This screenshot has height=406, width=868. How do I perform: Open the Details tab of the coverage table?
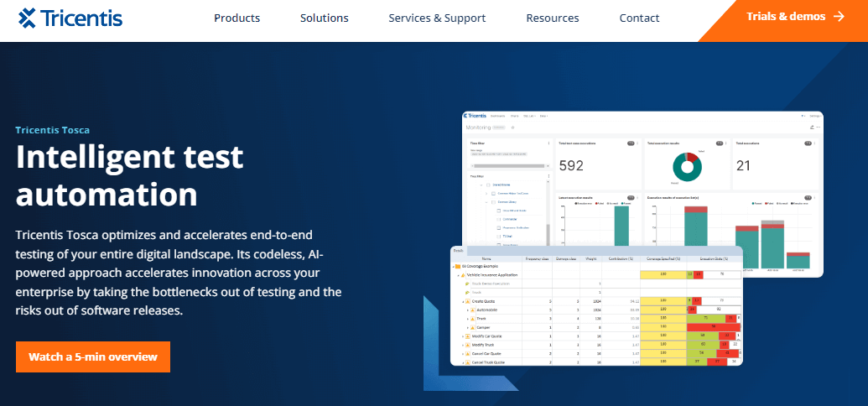[459, 250]
